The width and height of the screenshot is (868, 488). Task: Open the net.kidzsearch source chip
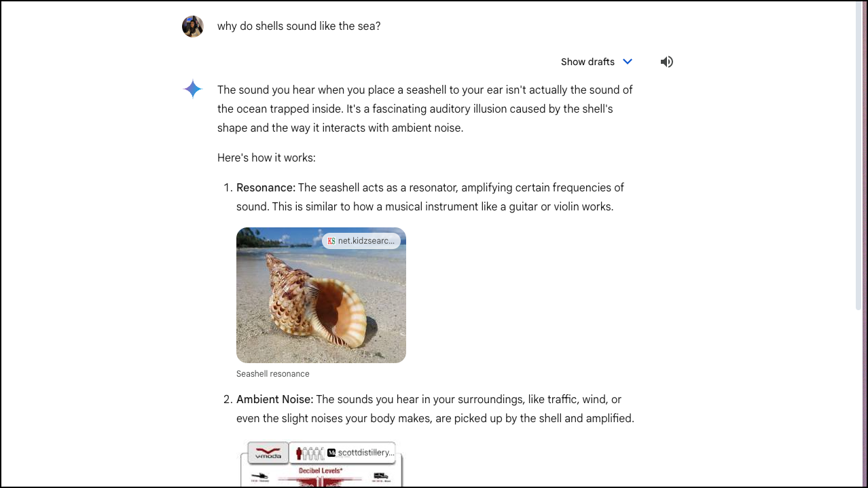click(x=361, y=241)
